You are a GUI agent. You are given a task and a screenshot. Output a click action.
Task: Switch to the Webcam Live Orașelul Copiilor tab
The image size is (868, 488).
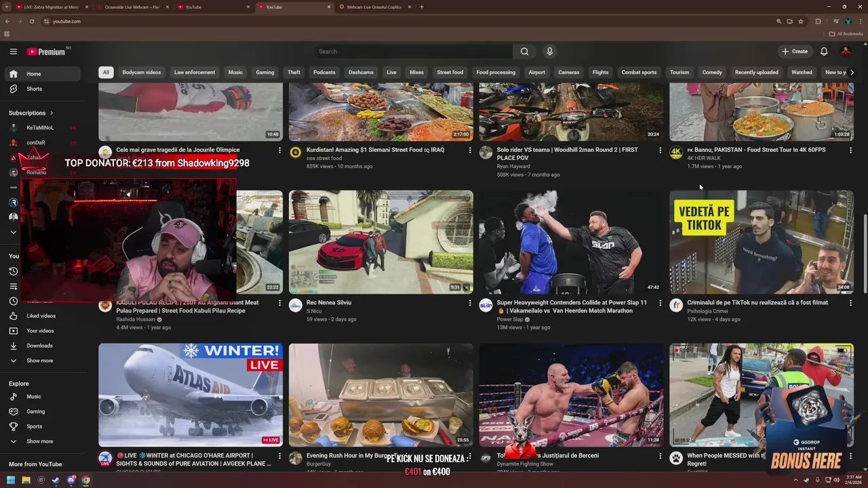click(x=374, y=7)
